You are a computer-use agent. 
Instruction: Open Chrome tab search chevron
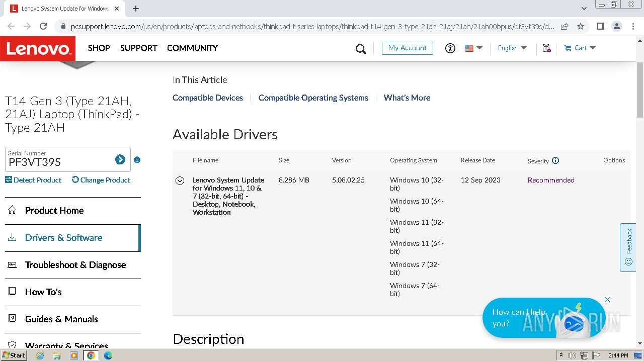[584, 9]
